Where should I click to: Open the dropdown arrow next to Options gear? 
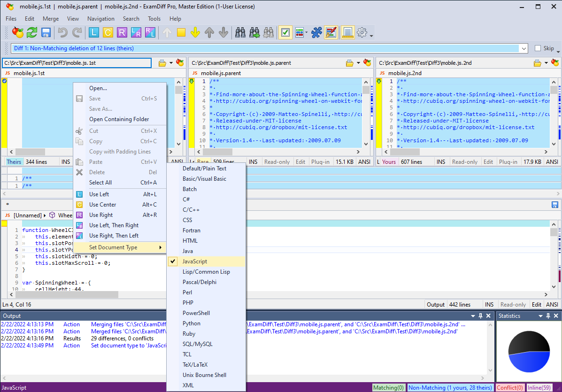coord(371,35)
